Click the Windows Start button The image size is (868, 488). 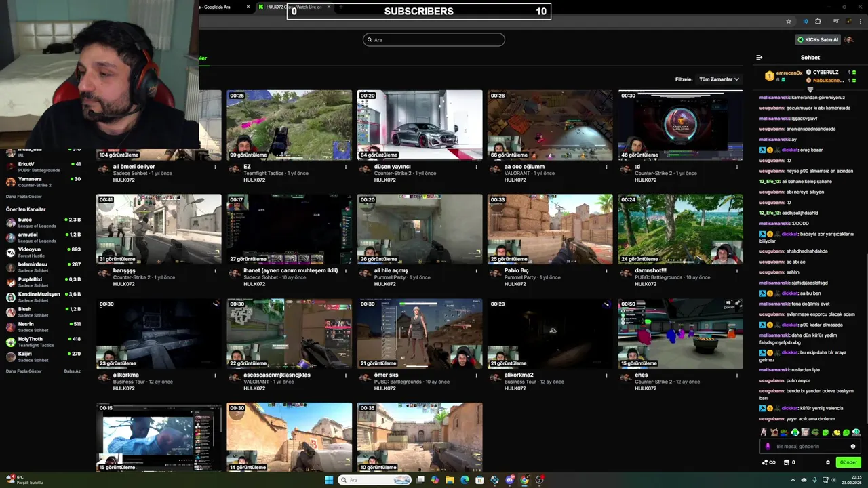point(329,480)
